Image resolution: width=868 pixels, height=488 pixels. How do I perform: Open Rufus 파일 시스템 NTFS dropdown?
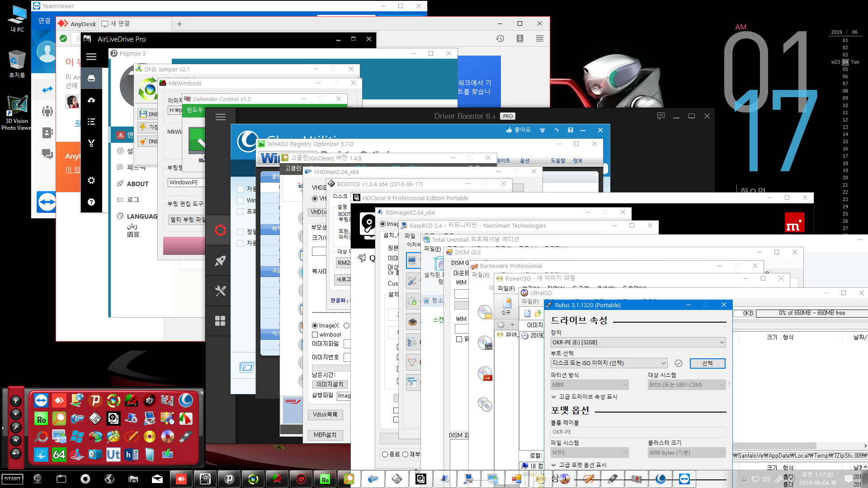coord(590,453)
